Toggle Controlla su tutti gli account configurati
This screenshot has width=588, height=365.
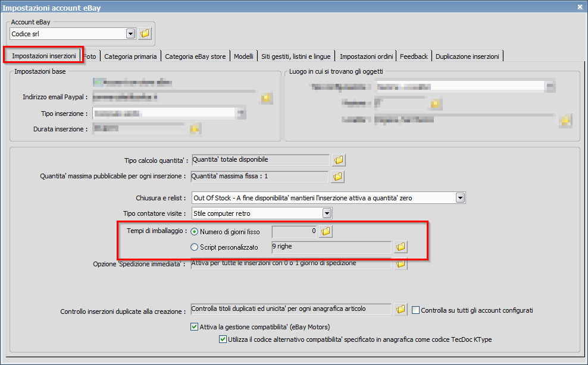point(415,310)
